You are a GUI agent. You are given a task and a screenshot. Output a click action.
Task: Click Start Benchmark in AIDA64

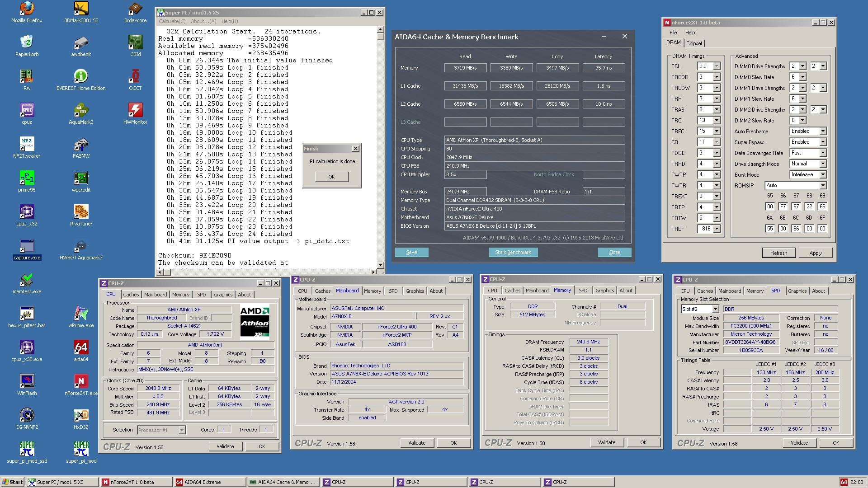[x=513, y=252]
